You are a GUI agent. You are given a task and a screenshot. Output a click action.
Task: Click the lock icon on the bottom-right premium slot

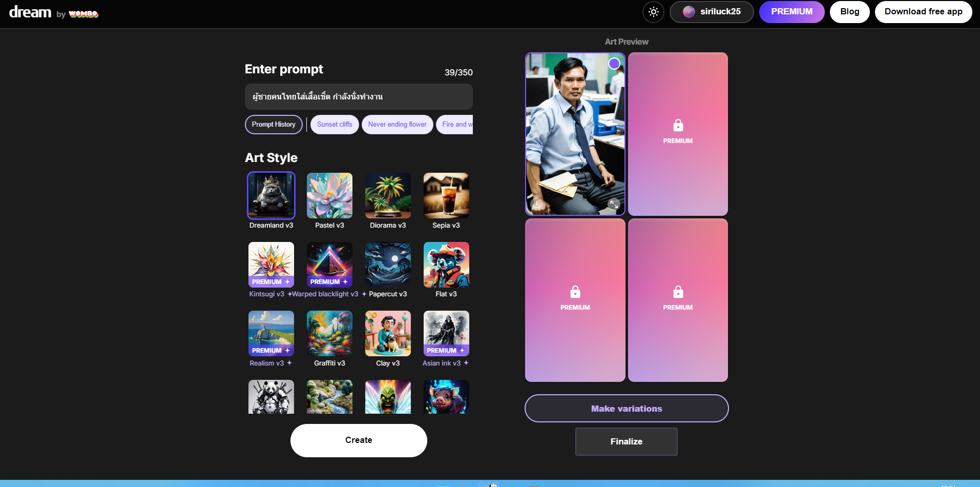click(678, 292)
